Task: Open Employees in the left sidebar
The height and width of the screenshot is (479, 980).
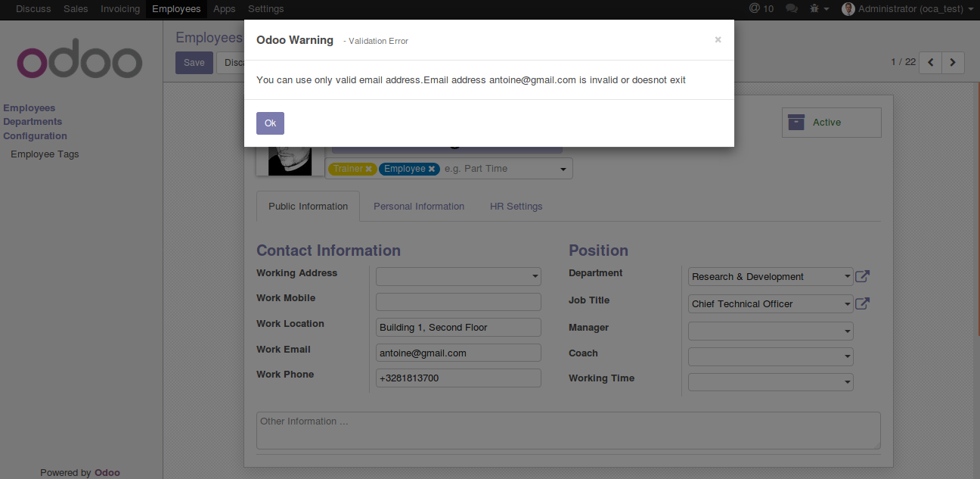Action: click(29, 108)
